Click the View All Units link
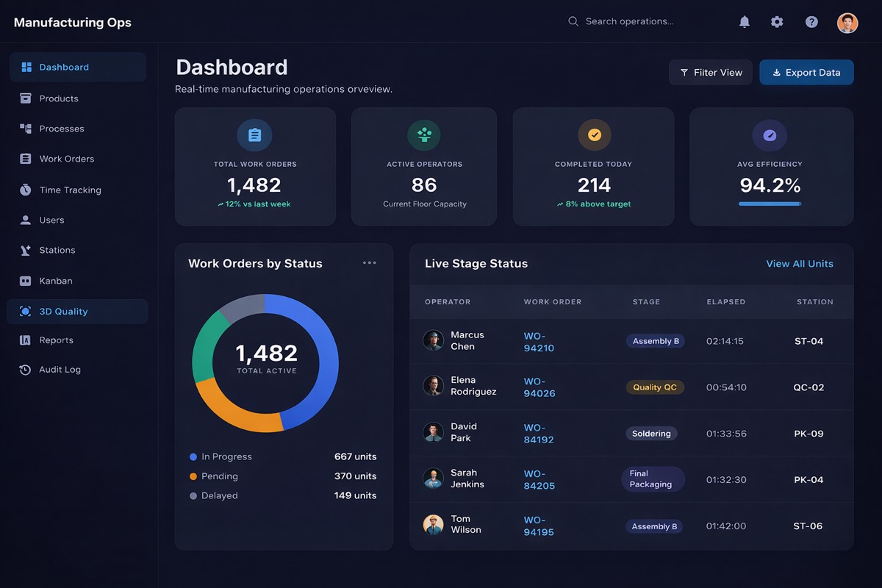 pos(800,263)
